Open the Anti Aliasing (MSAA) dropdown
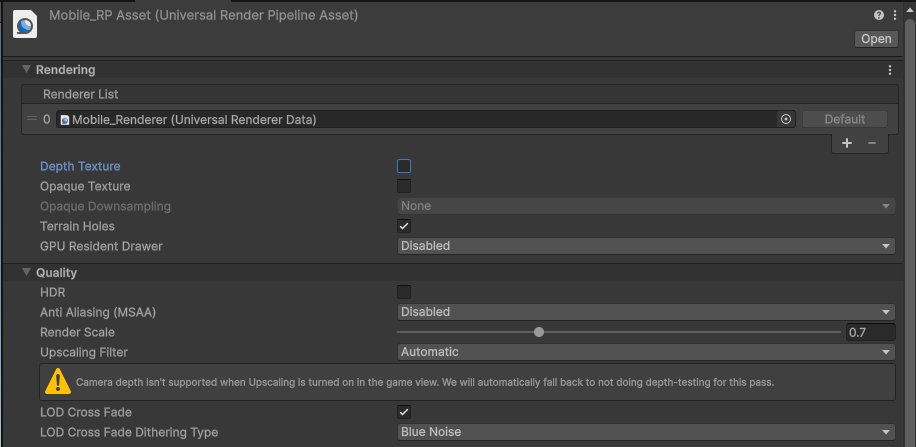Image resolution: width=916 pixels, height=447 pixels. 646,312
